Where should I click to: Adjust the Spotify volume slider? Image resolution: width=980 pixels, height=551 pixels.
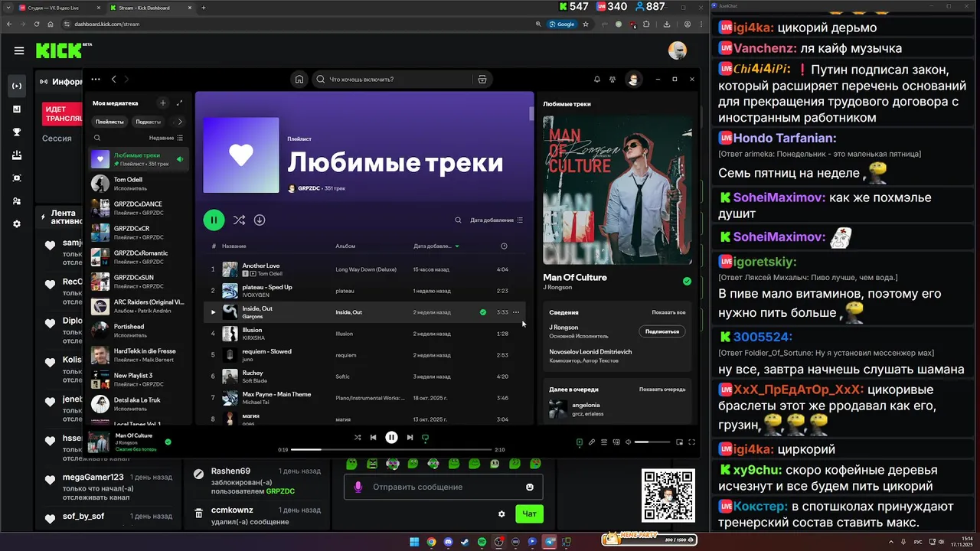[652, 442]
